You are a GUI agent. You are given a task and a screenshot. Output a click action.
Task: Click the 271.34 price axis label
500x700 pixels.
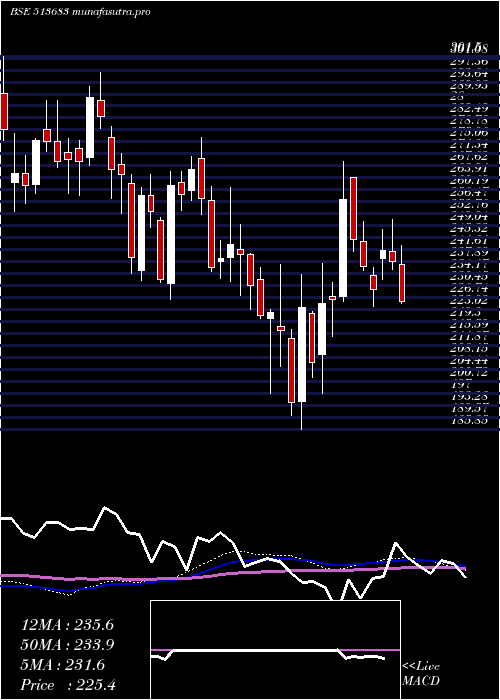[x=468, y=145]
